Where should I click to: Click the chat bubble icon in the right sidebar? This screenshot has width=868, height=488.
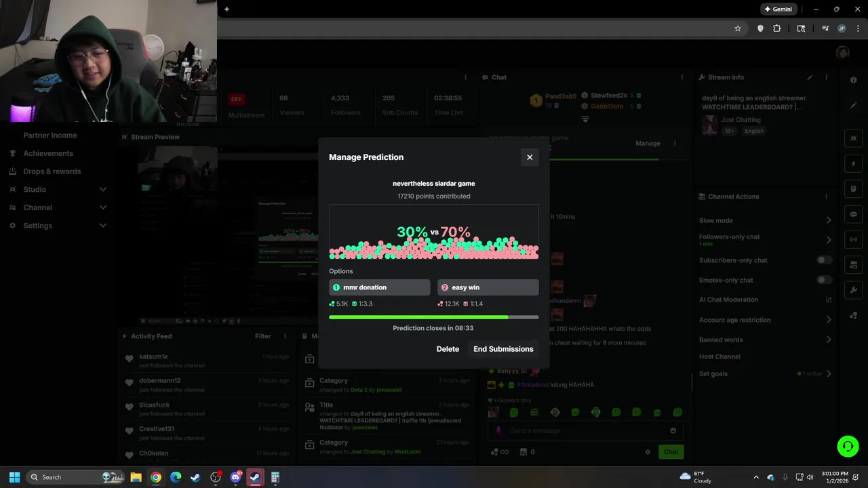[x=853, y=214]
